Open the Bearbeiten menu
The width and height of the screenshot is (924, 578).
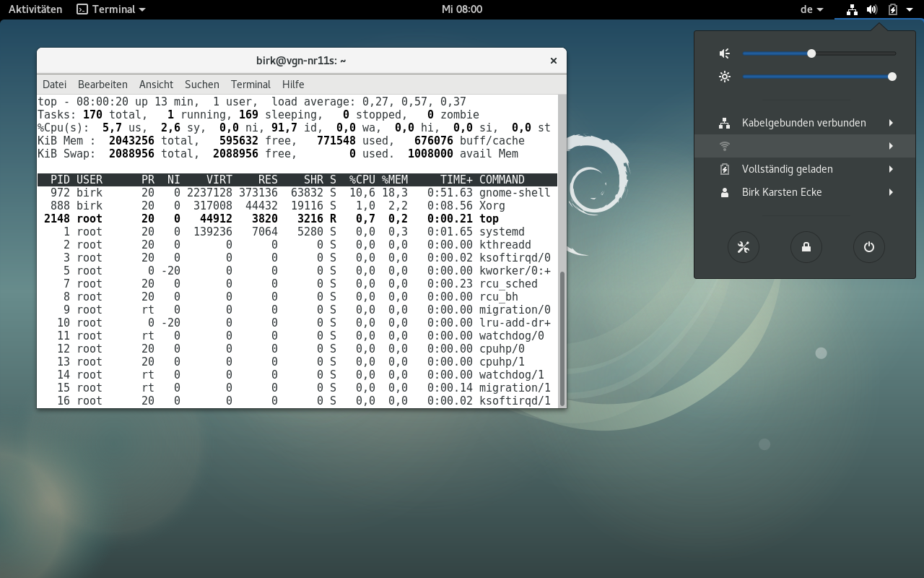pos(103,84)
